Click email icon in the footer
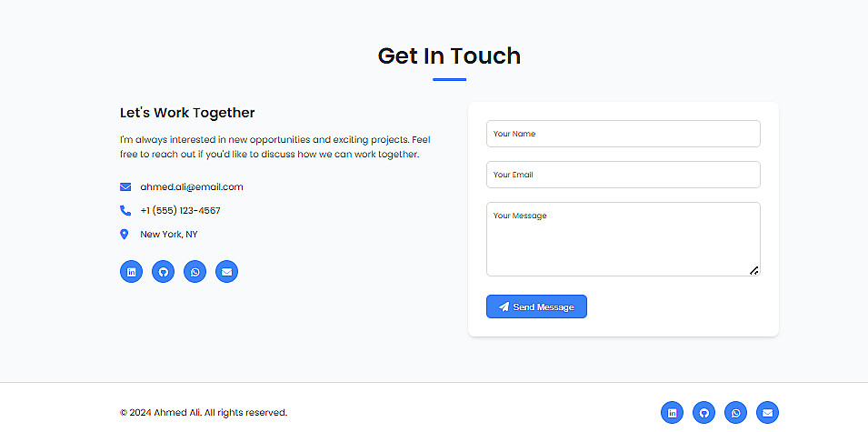Viewport: 868px width, 432px height. pyautogui.click(x=768, y=413)
